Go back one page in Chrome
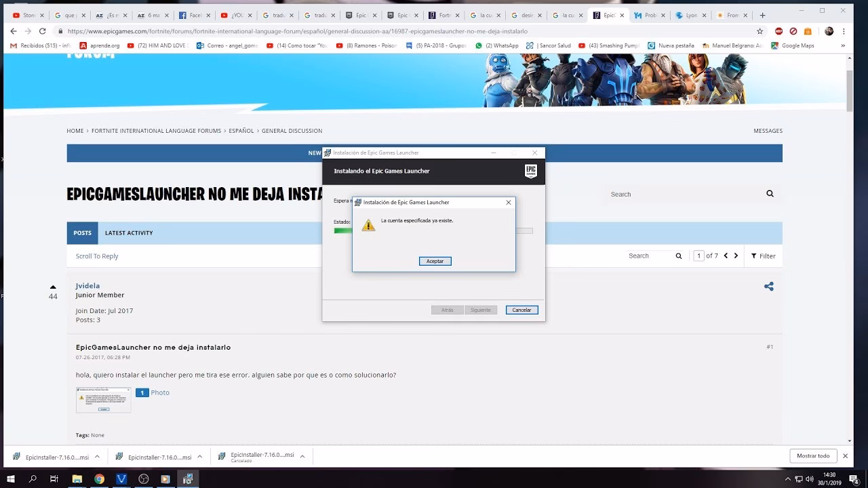868x488 pixels. [12, 31]
